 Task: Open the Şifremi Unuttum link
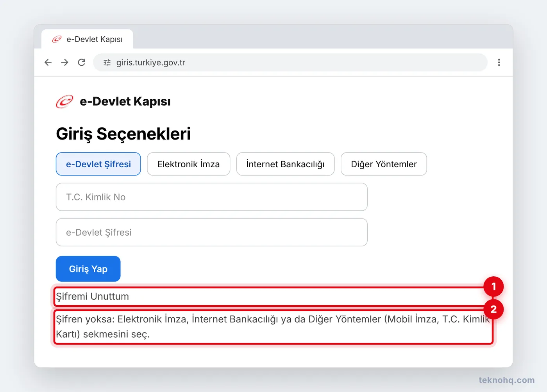click(x=93, y=296)
